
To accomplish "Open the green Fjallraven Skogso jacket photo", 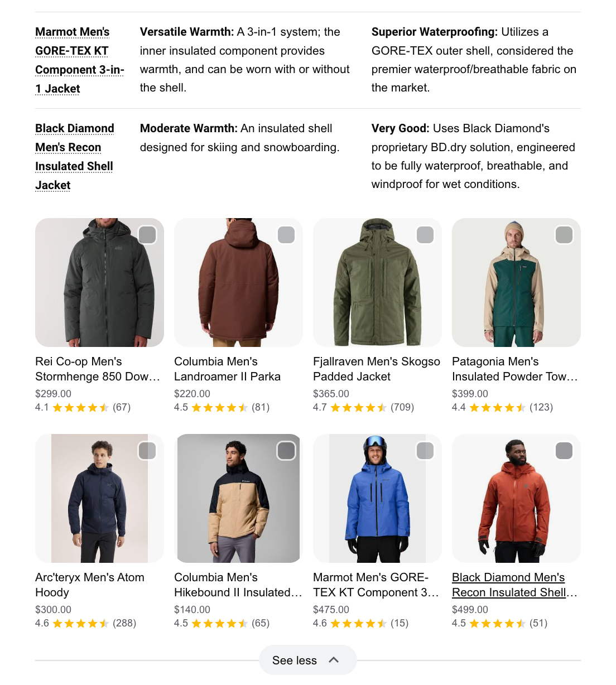I will (x=377, y=282).
